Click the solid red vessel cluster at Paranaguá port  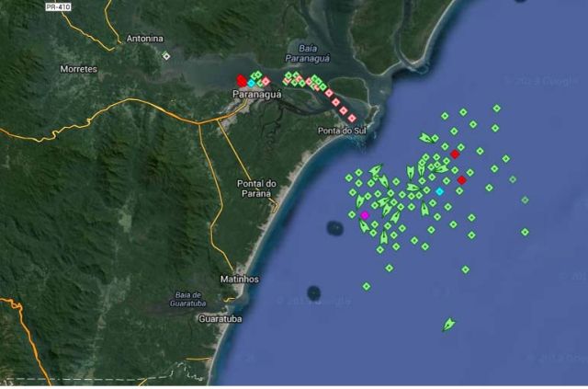pos(242,80)
